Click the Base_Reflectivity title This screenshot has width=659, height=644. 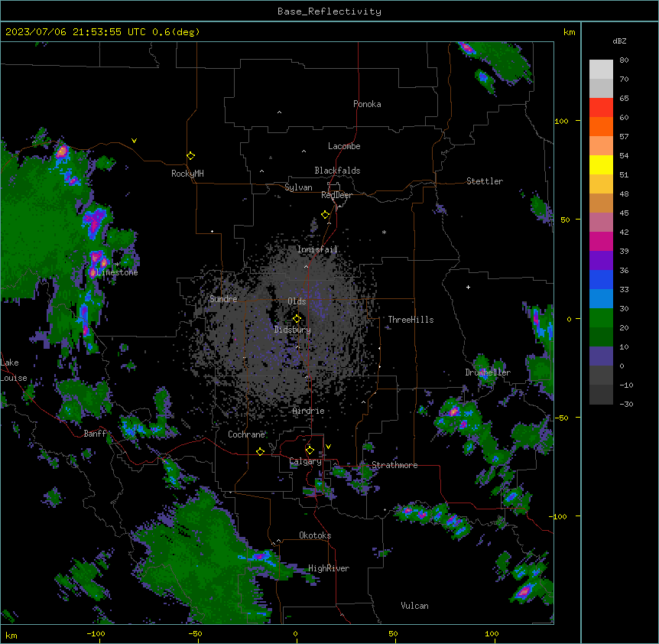(x=329, y=11)
